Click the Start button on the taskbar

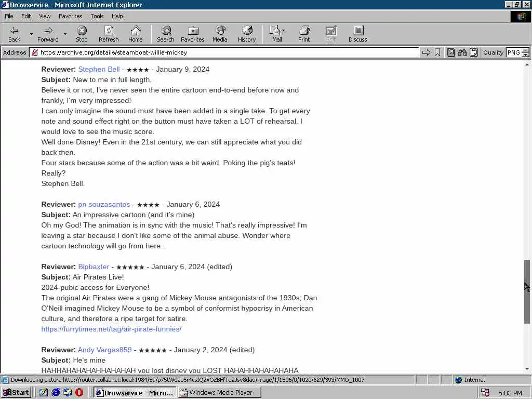point(16,393)
